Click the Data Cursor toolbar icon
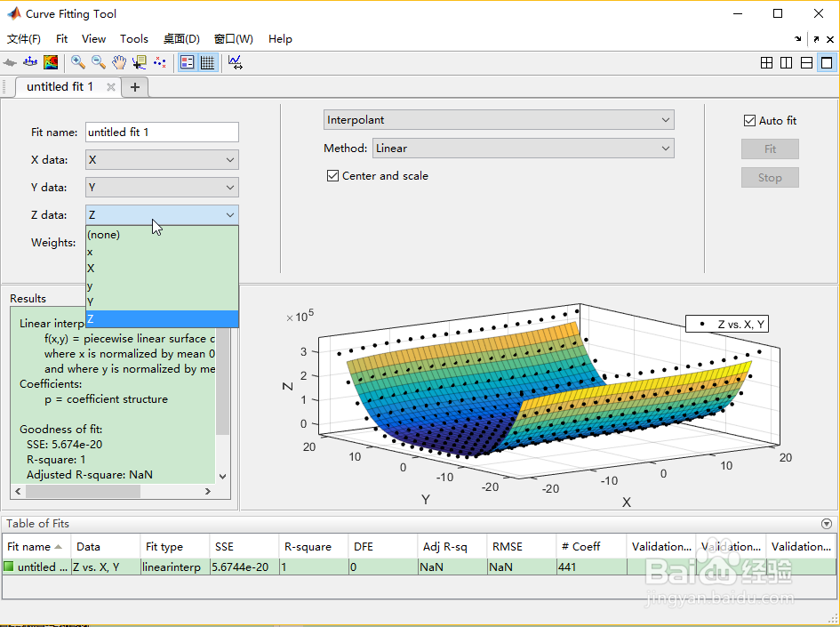This screenshot has width=840, height=627. click(x=140, y=62)
